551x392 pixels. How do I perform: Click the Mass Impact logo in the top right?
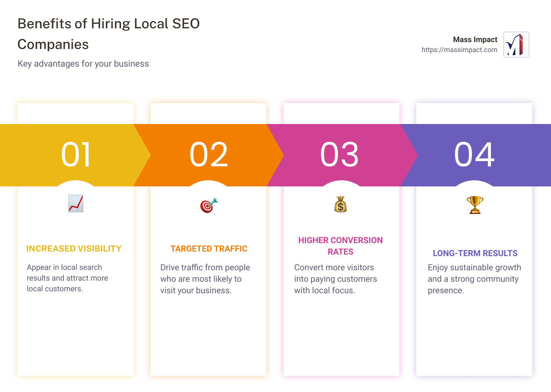(x=516, y=44)
